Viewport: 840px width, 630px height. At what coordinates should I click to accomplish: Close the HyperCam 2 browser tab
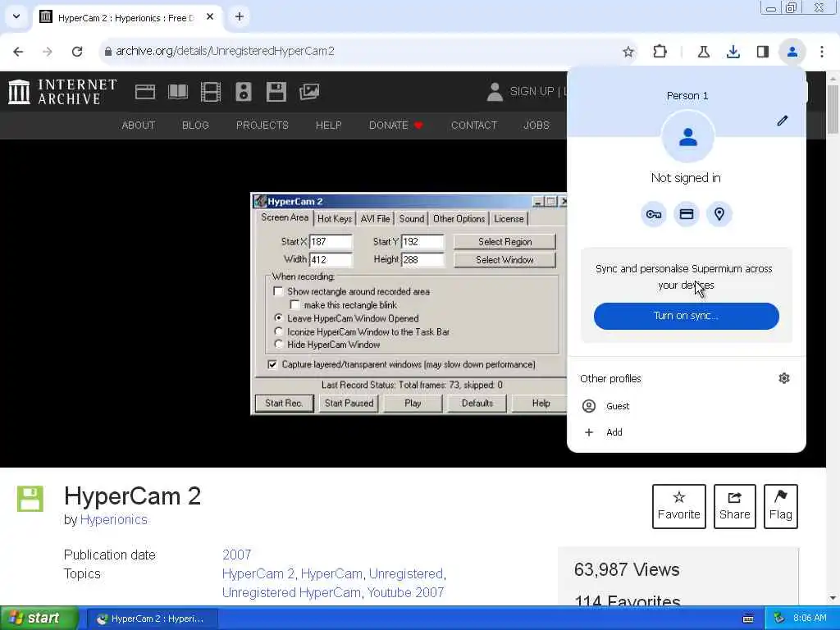pyautogui.click(x=210, y=17)
